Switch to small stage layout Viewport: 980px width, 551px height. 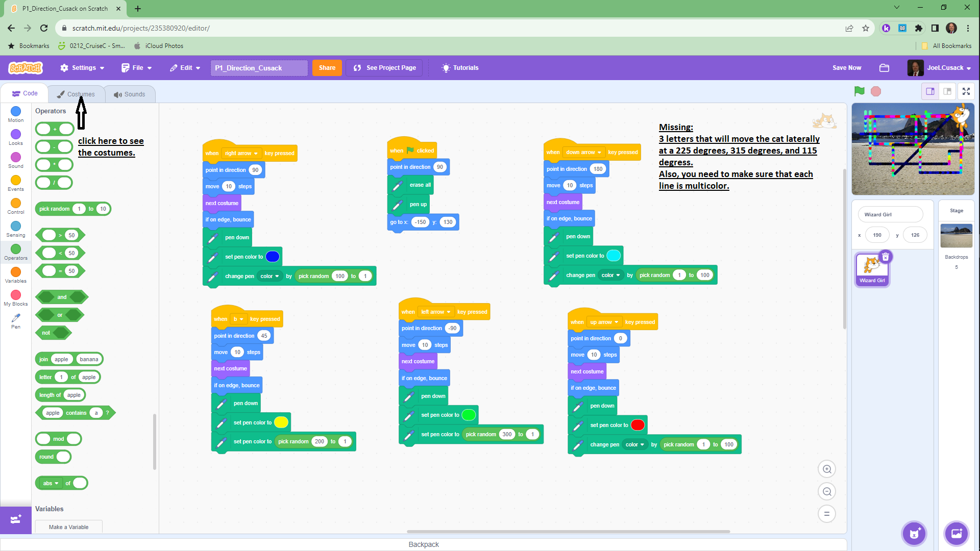pyautogui.click(x=930, y=91)
